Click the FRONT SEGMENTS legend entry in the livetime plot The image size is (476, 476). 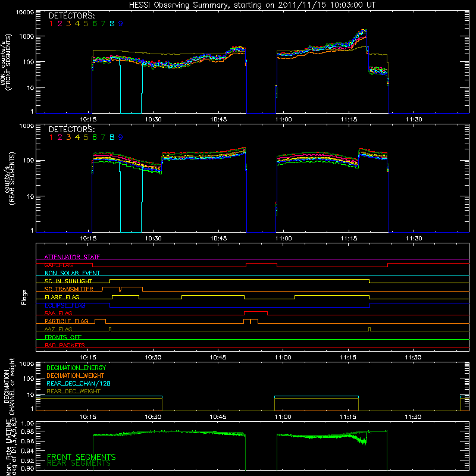[x=82, y=457]
